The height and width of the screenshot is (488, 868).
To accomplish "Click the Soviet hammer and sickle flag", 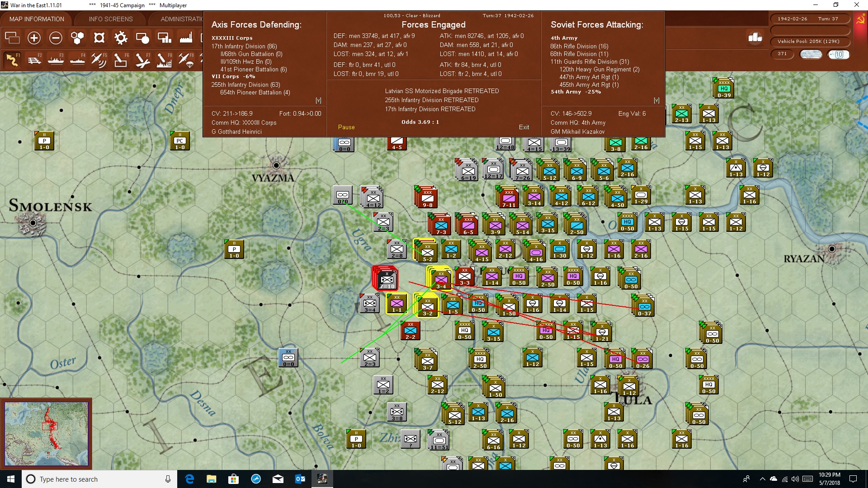I will click(860, 19).
